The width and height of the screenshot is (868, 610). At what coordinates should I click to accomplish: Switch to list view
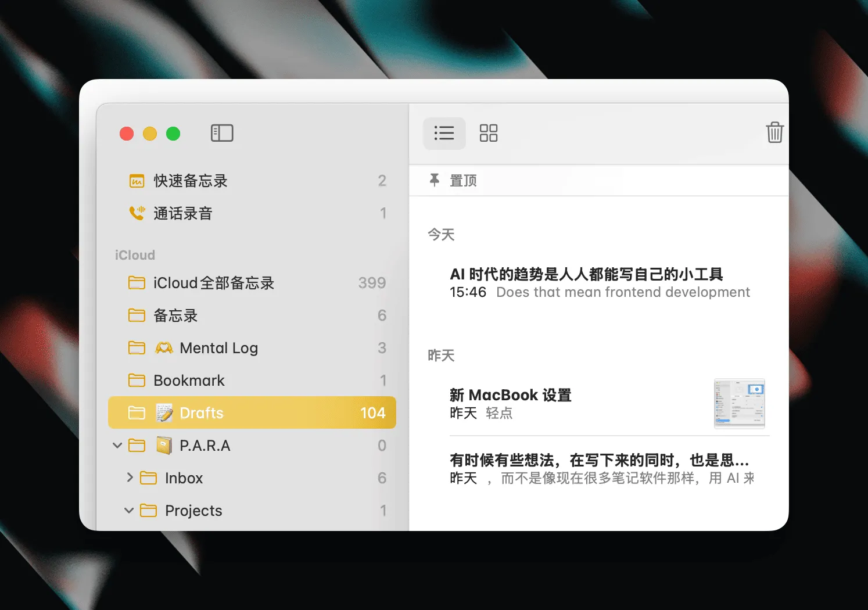[x=444, y=133]
